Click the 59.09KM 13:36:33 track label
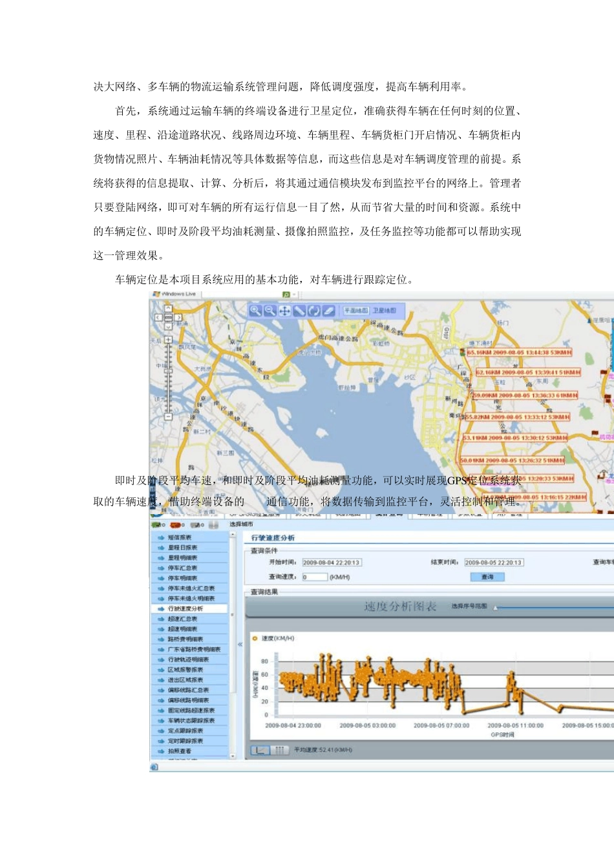Screen dimensions: 614x868 525,395
